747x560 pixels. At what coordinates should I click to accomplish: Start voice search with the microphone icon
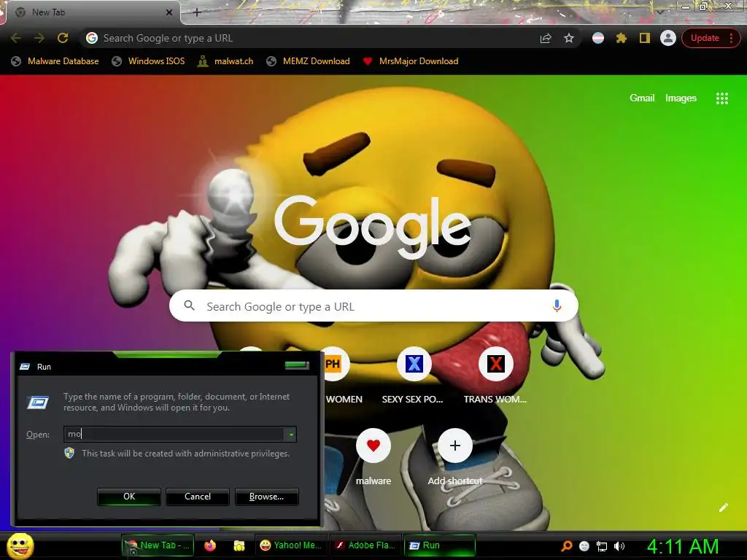557,306
